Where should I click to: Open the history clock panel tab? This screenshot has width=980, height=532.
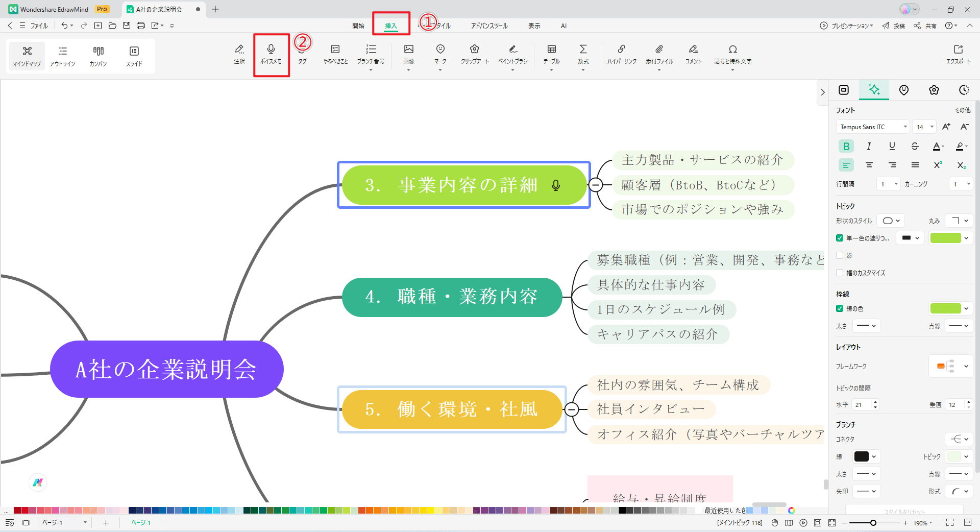964,90
